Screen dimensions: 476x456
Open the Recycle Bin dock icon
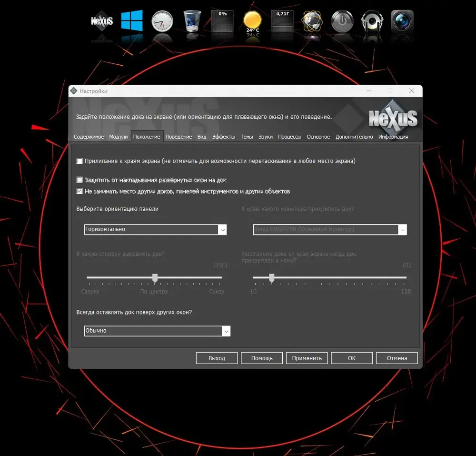coord(192,20)
